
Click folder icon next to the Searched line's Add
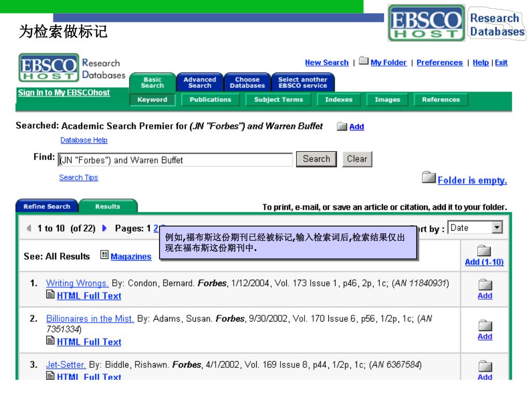[342, 127]
